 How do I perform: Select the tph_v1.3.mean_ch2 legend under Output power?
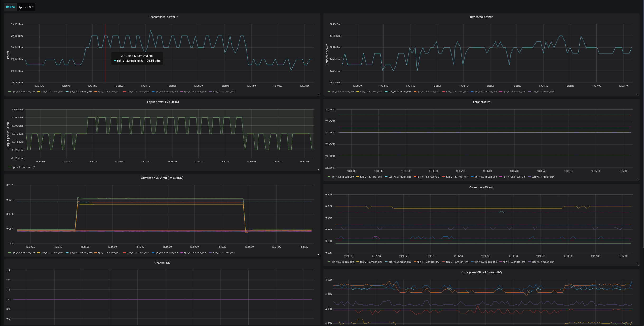pyautogui.click(x=23, y=167)
